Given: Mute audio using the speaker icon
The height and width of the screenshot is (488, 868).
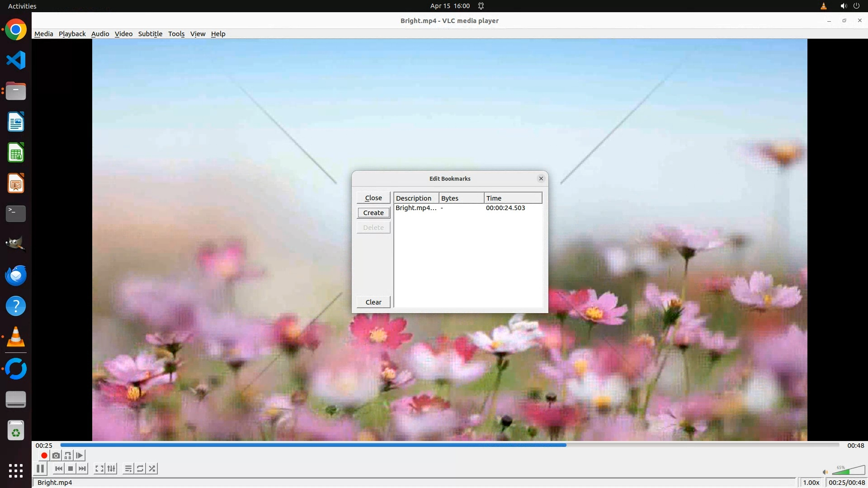Looking at the screenshot, I should 825,472.
